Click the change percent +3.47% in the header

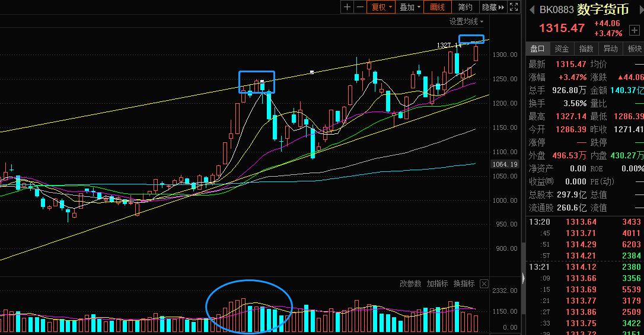(608, 33)
